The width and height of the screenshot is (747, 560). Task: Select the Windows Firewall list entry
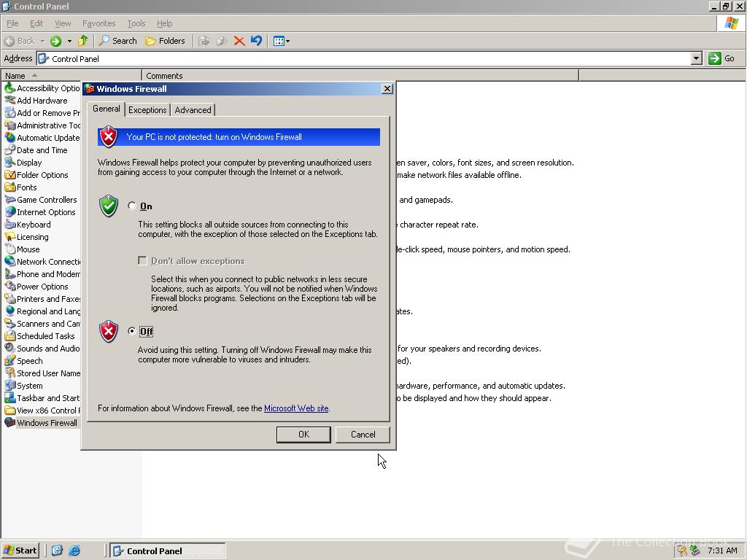point(41,423)
